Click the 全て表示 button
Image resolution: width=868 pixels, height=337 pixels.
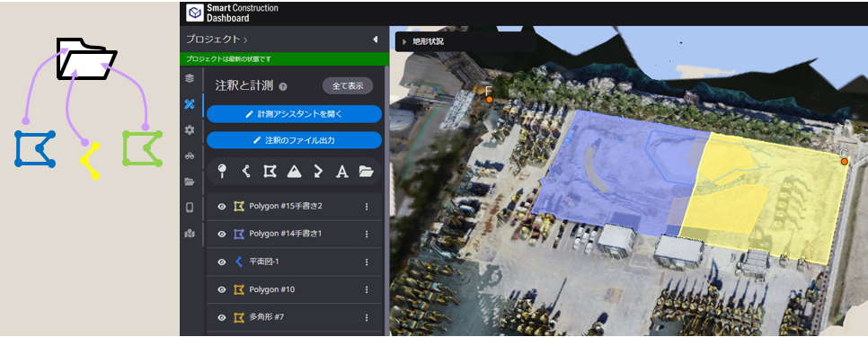348,85
